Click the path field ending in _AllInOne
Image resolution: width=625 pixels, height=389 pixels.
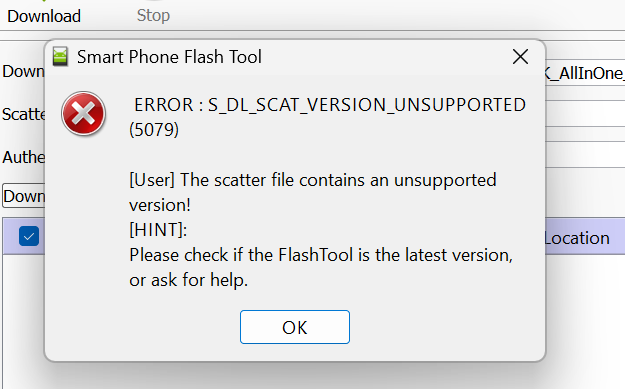[x=585, y=73]
